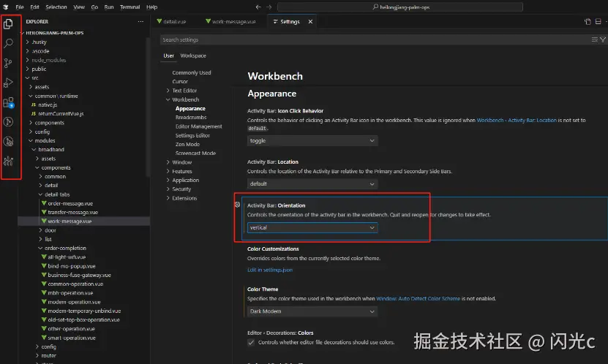Image resolution: width=608 pixels, height=364 pixels.
Task: Open the Color Theme Dark Modern dropdown
Action: pyautogui.click(x=312, y=311)
